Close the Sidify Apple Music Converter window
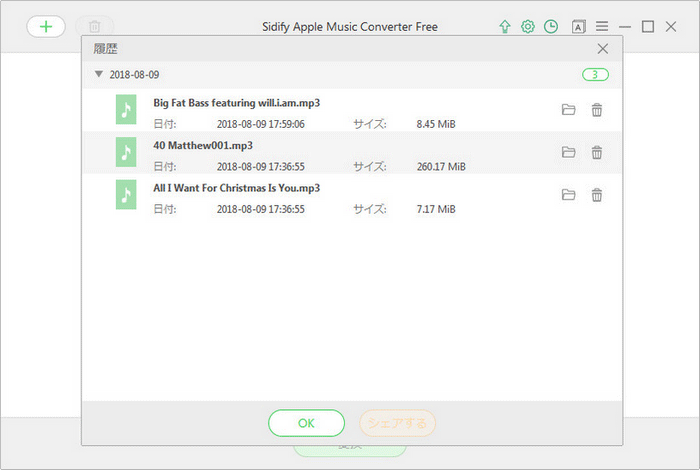 (671, 27)
